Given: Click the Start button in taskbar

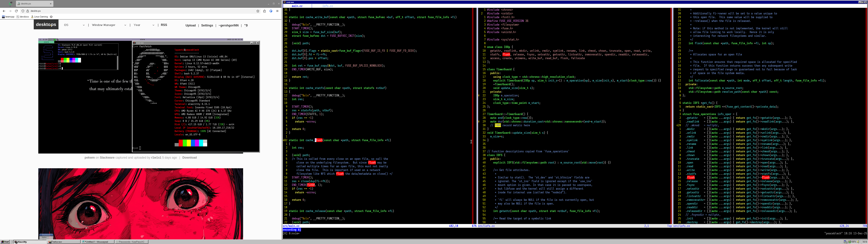Looking at the screenshot, I should [5, 242].
